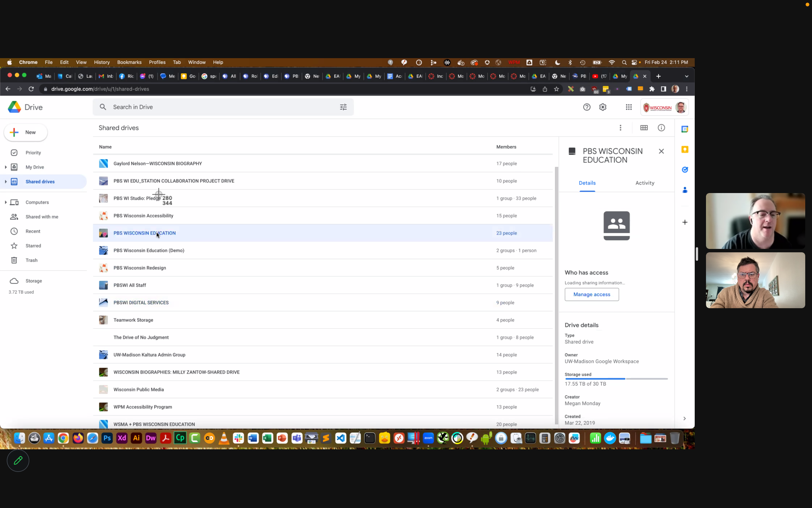This screenshot has width=812, height=508.
Task: Bookmark this page with the star icon
Action: coord(556,89)
